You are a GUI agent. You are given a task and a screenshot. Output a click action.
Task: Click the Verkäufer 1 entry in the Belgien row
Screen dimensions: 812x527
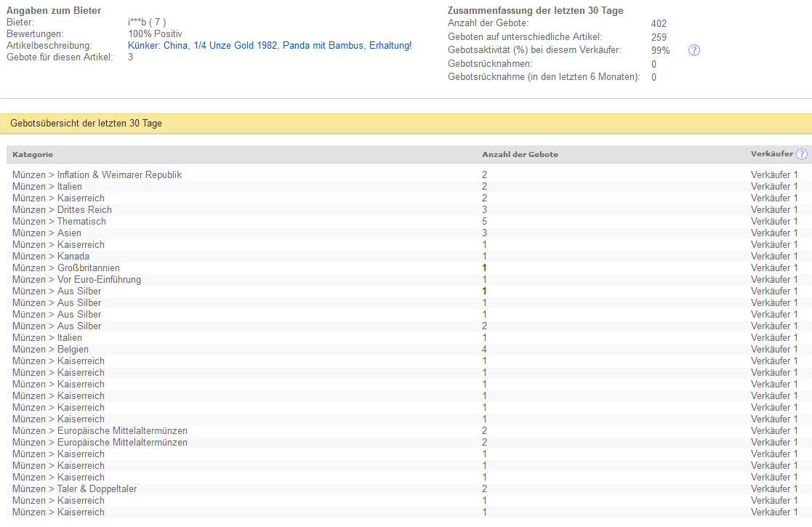773,350
